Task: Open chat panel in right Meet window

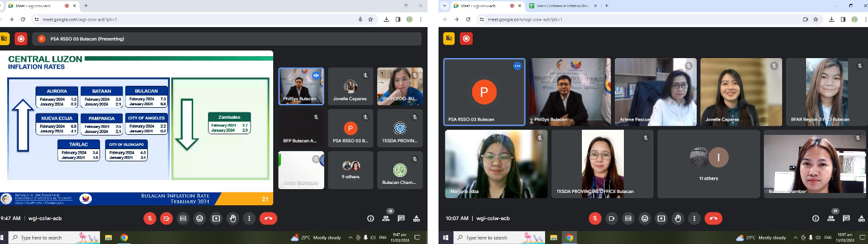Action: [847, 218]
